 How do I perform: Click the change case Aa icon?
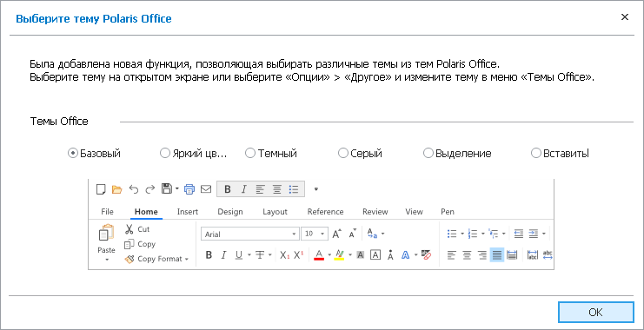pos(372,234)
